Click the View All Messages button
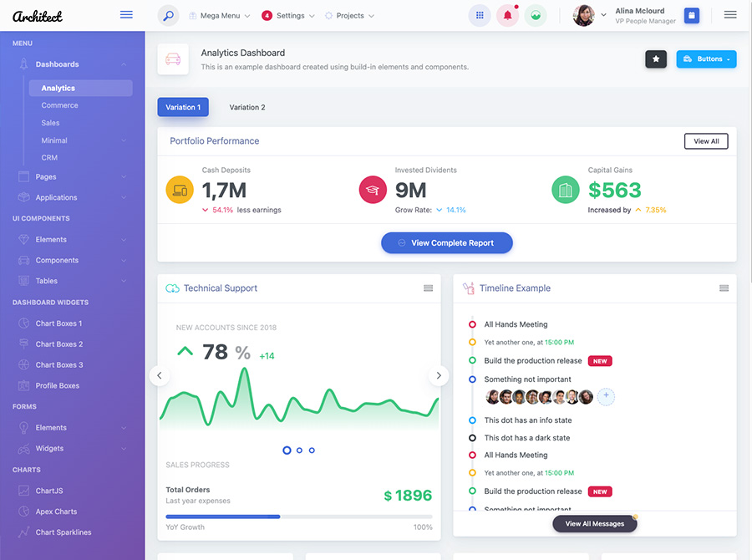Screen dimensions: 752x560 coord(594,524)
